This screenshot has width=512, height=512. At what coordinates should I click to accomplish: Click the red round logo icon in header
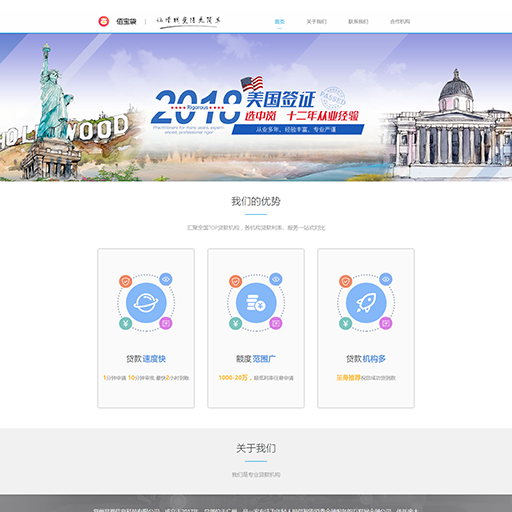104,21
